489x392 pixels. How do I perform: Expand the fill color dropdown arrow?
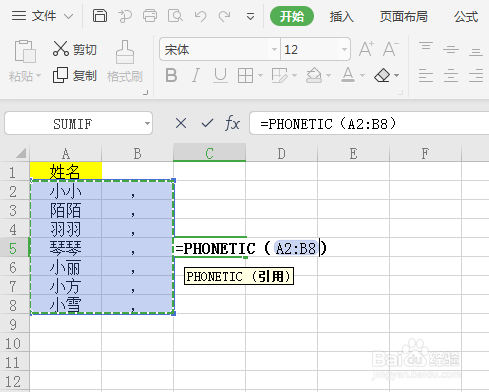tap(328, 76)
